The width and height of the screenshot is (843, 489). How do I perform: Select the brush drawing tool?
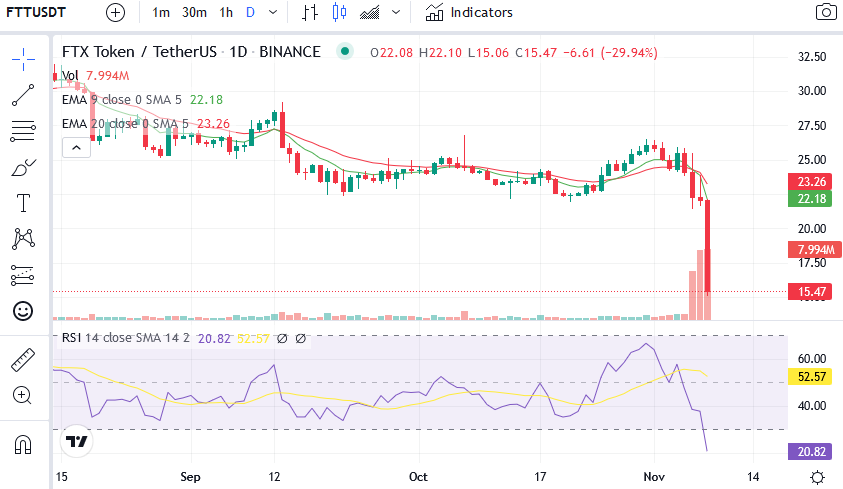(23, 167)
